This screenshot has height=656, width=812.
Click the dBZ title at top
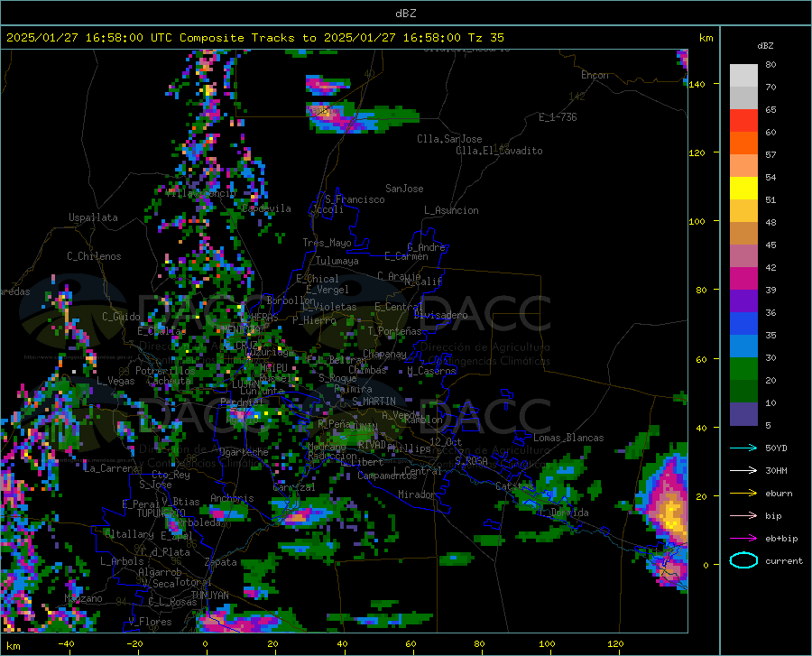click(405, 14)
